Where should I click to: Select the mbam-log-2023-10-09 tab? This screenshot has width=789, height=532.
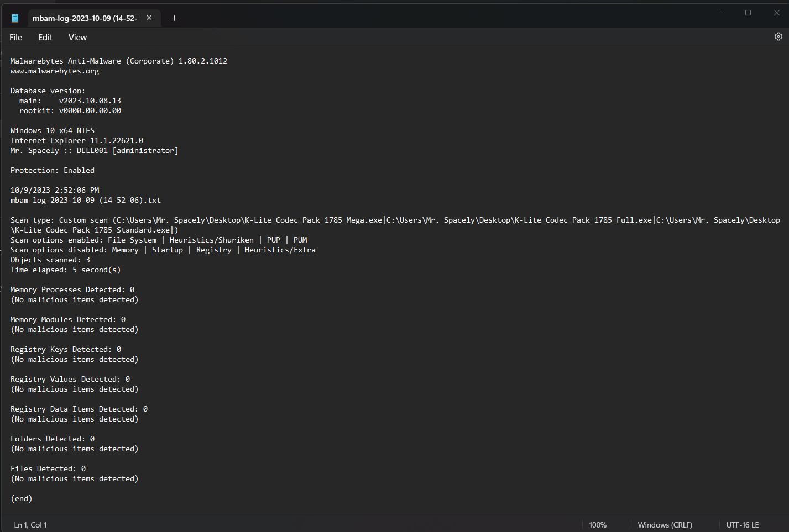(x=85, y=18)
